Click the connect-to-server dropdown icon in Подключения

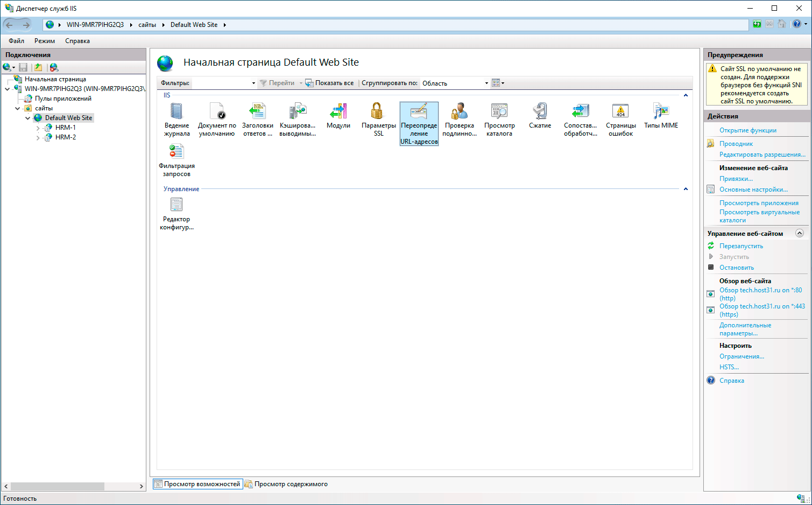point(9,67)
